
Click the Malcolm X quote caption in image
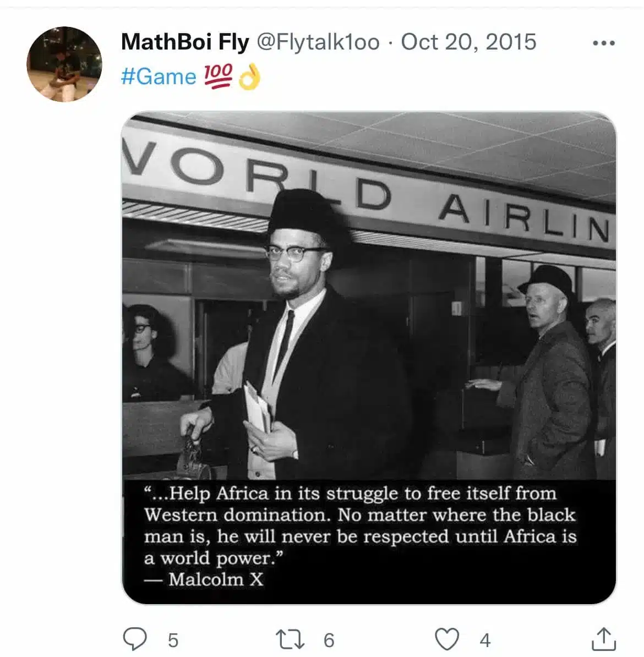pyautogui.click(x=360, y=536)
